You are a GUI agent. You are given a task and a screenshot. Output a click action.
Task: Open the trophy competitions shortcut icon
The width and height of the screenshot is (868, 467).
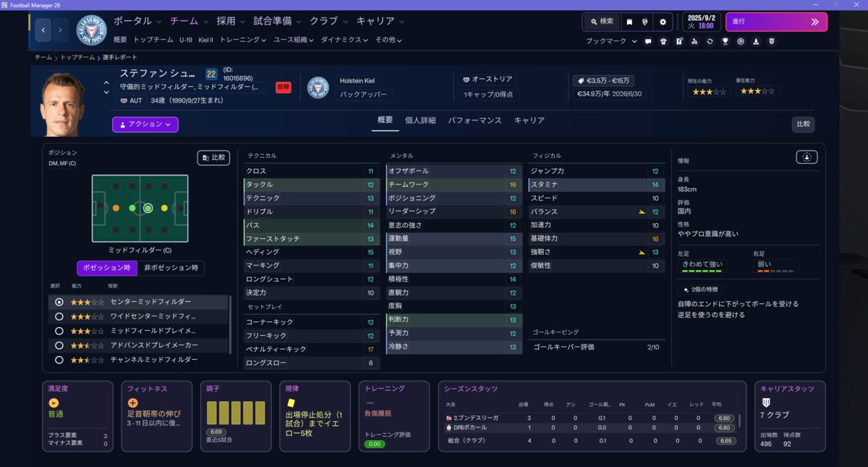726,41
